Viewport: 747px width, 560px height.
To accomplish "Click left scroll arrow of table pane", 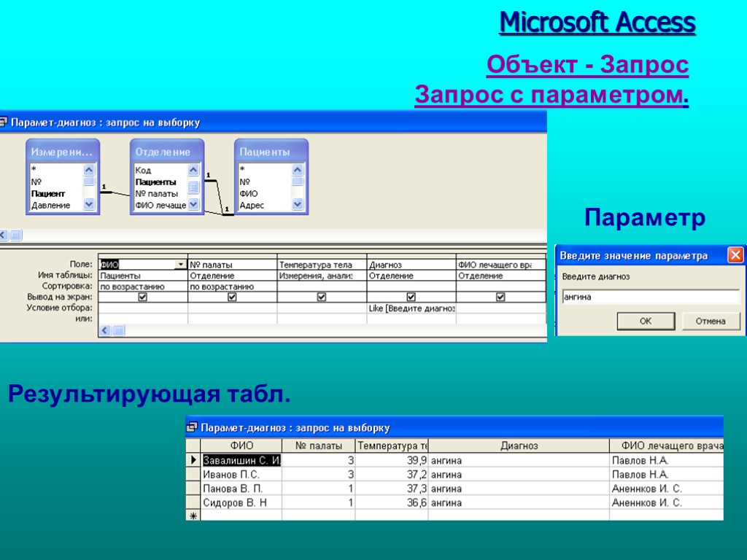I will (x=4, y=235).
